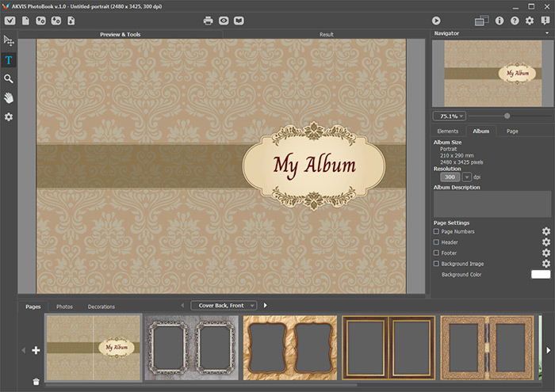555x392 pixels.
Task: Select the Move arrow tool
Action: [x=9, y=40]
